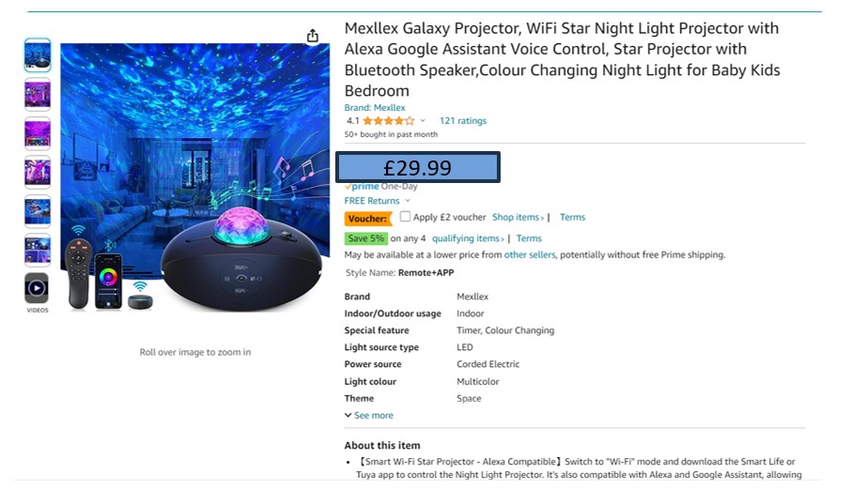
Task: Expand the FREE Returns dropdown
Action: [407, 201]
